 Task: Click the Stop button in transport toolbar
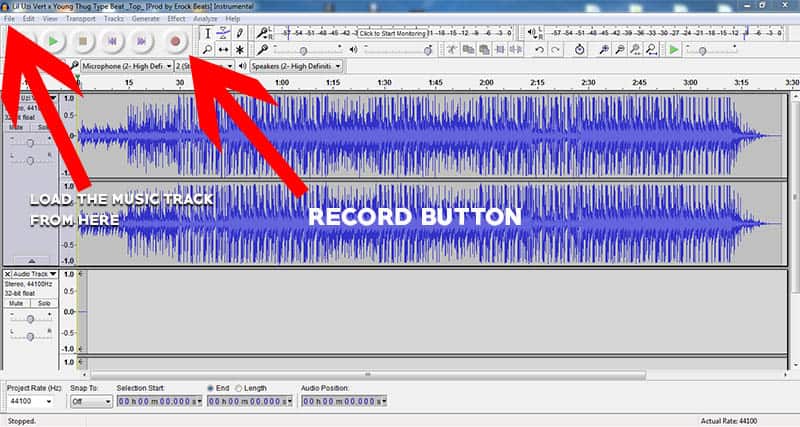83,41
